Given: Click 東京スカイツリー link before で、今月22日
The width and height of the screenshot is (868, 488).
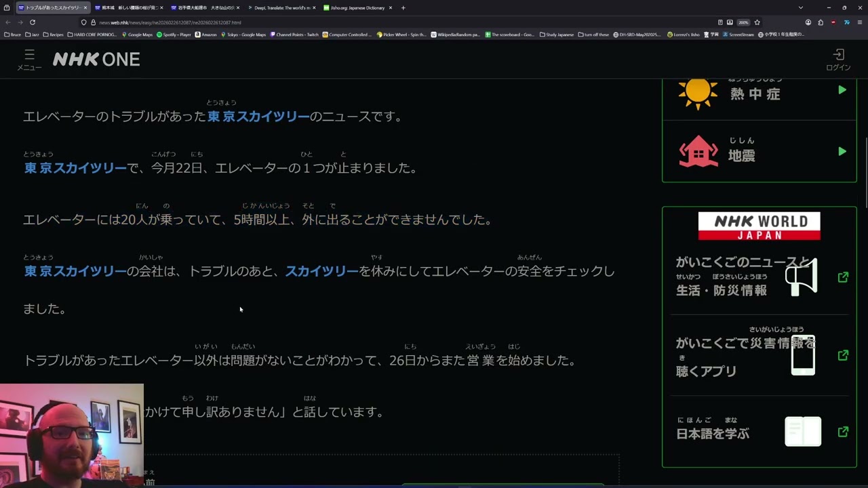Looking at the screenshot, I should click(x=75, y=168).
